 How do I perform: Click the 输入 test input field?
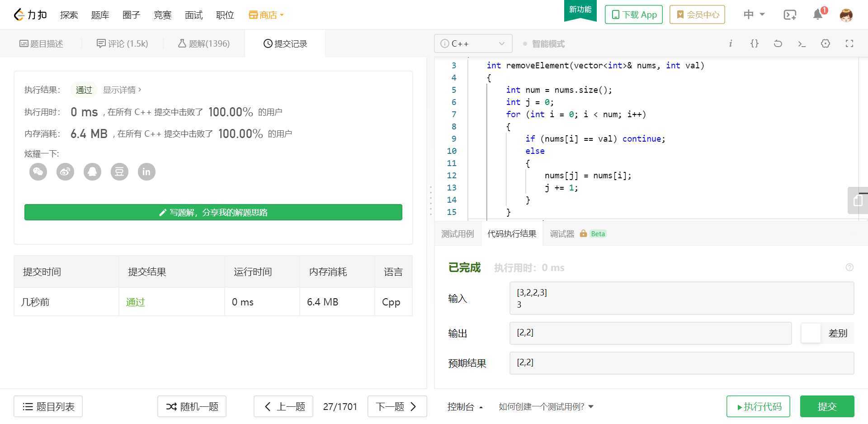click(x=681, y=299)
